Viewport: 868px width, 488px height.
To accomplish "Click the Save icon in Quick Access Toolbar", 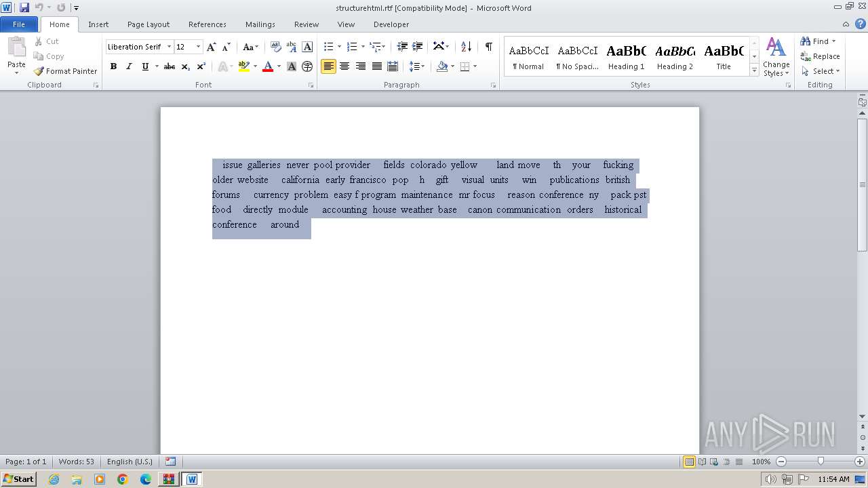I will [x=24, y=7].
